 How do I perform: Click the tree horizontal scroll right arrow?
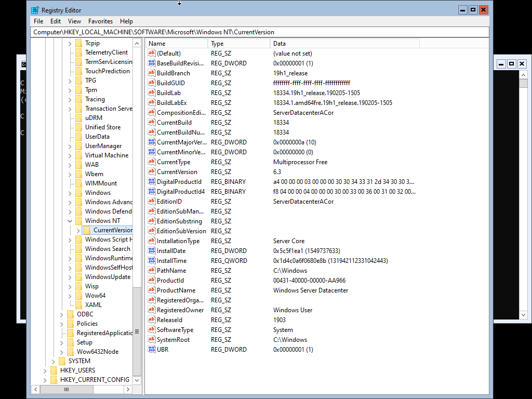[x=128, y=389]
